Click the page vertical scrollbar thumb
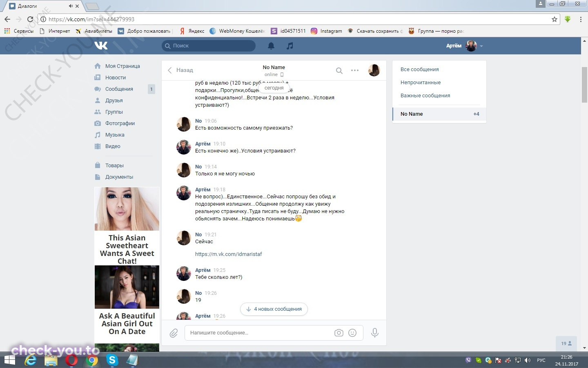This screenshot has width=588, height=368. 584,84
